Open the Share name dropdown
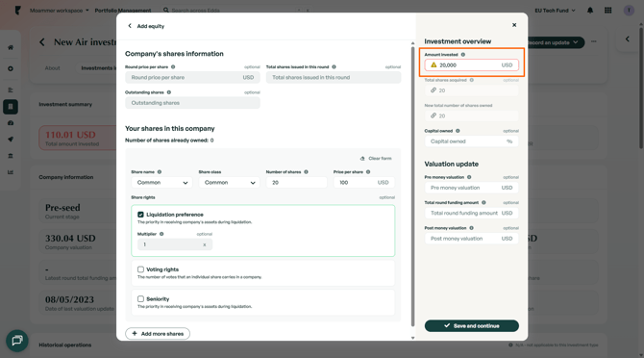This screenshot has height=358, width=644. [161, 183]
